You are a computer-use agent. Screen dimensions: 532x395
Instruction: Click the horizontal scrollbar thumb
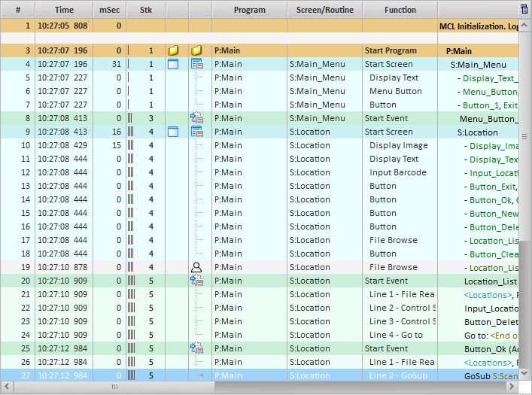pos(113,387)
